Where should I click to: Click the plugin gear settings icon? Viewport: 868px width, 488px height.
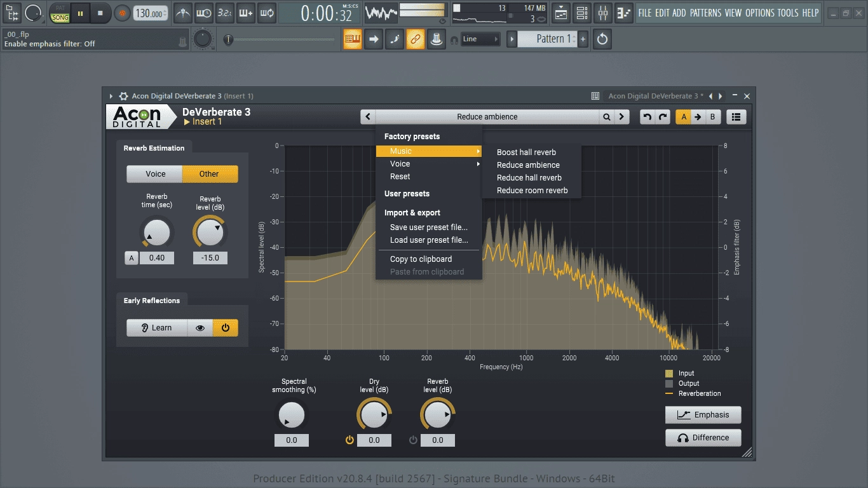123,96
